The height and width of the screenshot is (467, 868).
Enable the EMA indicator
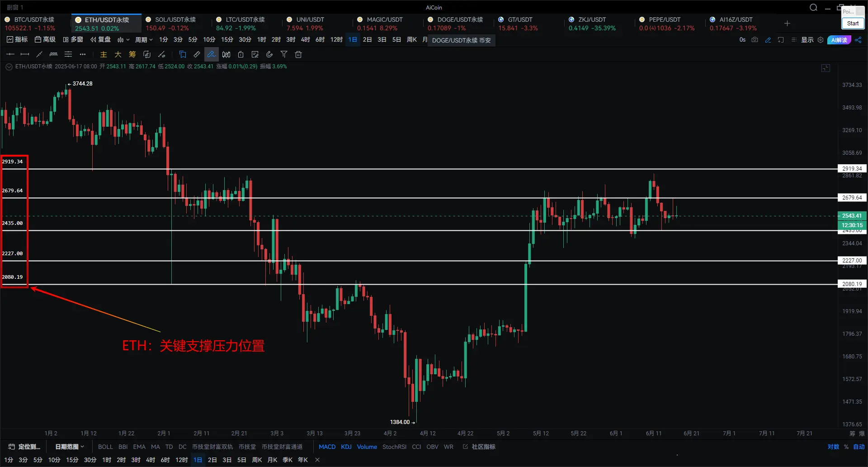click(139, 447)
